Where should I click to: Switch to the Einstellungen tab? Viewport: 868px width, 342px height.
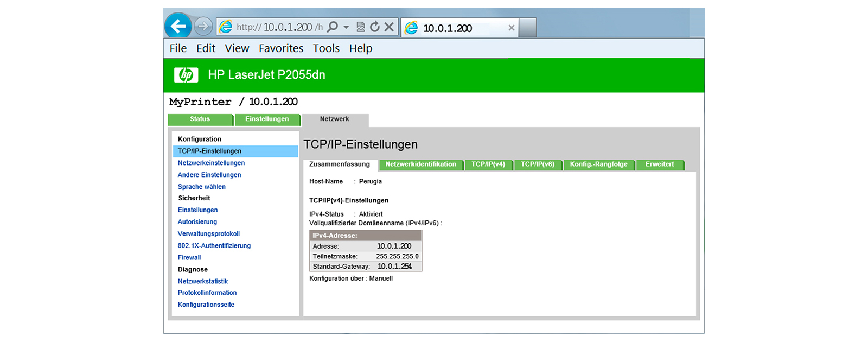[267, 119]
